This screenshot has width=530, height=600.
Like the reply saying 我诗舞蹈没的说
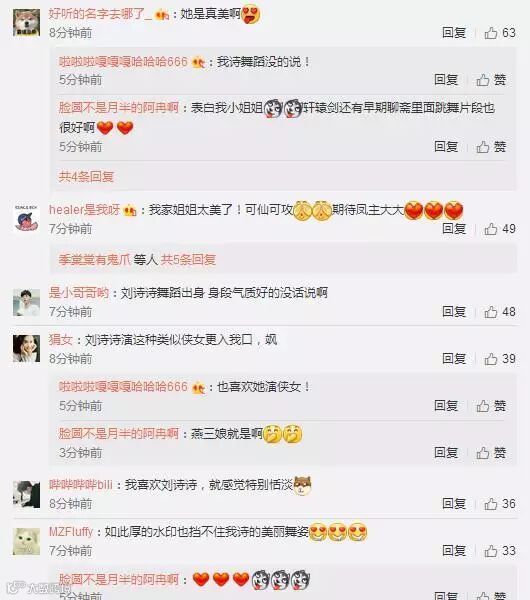click(x=491, y=80)
